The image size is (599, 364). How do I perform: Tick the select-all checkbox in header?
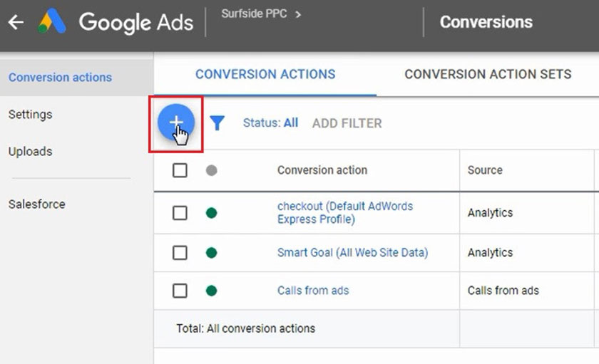[180, 170]
